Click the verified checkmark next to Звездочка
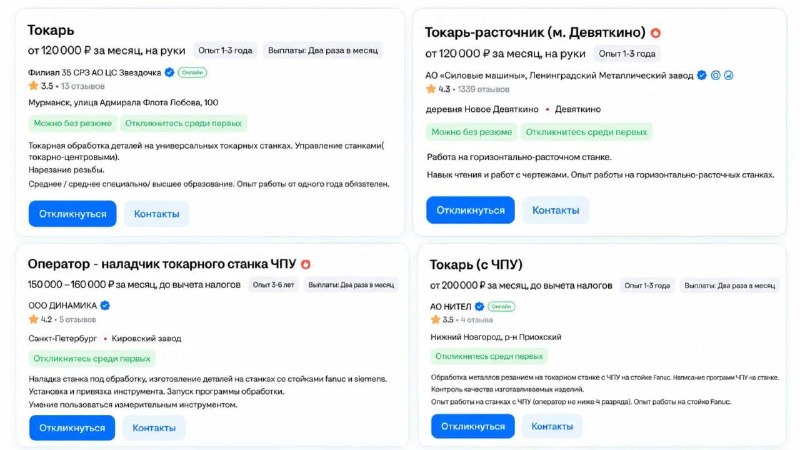 point(169,72)
